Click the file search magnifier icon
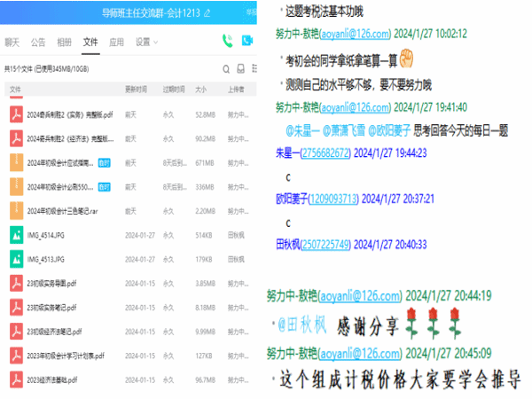532x399 pixels. (225, 68)
